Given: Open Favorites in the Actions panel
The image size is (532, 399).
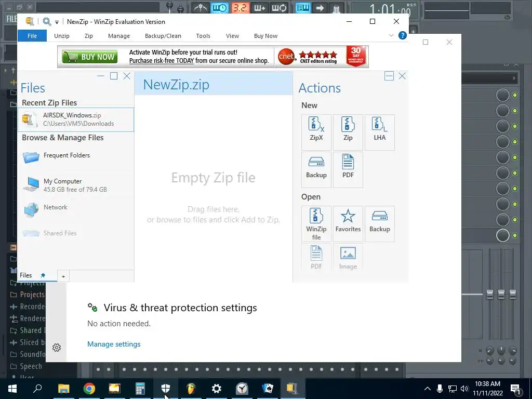Looking at the screenshot, I should click(x=348, y=224).
